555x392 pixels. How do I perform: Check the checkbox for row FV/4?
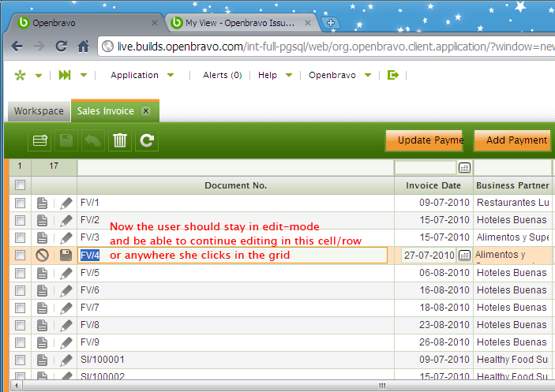[x=21, y=256]
